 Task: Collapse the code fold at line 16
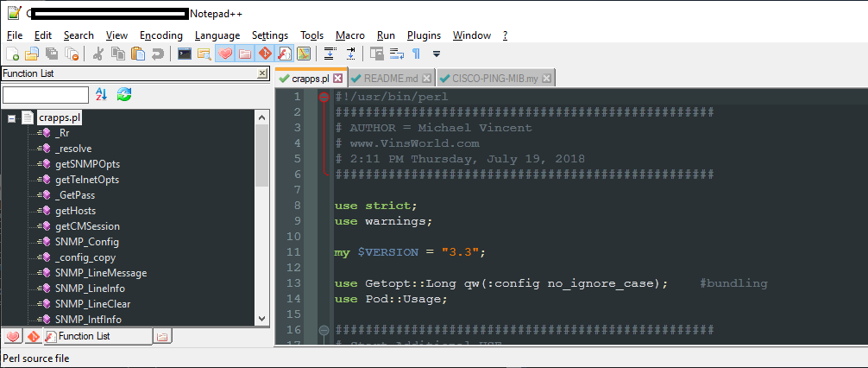(324, 330)
